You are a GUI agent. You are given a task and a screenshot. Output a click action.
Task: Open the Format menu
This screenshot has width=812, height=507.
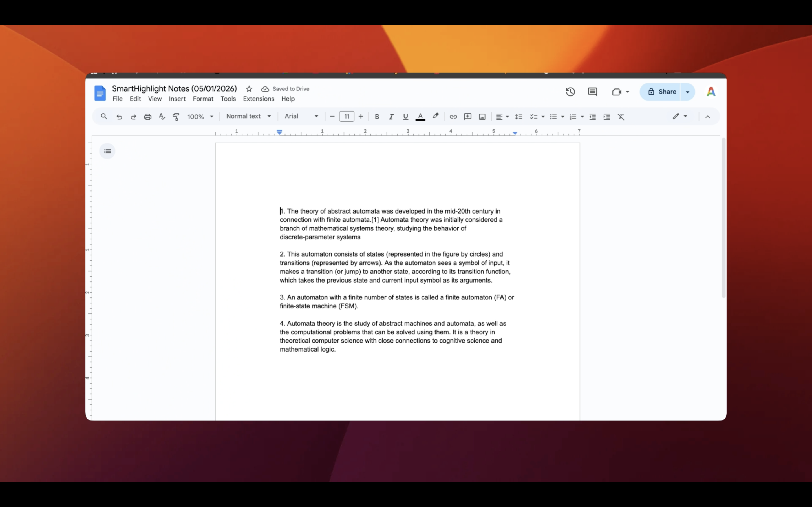click(x=203, y=99)
